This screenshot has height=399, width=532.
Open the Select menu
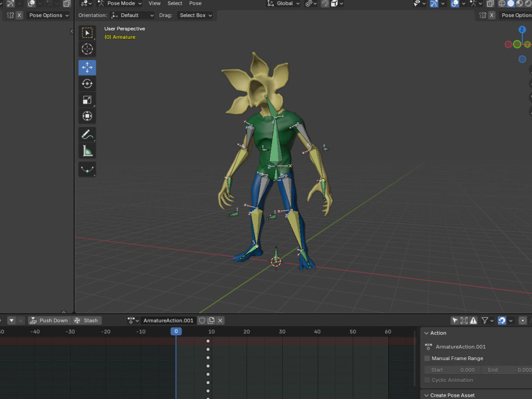[174, 3]
